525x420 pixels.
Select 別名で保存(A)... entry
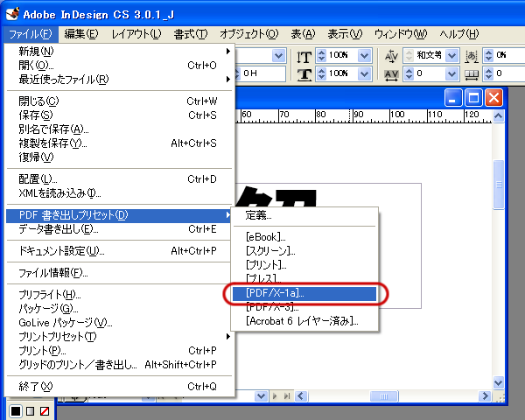[119, 129]
